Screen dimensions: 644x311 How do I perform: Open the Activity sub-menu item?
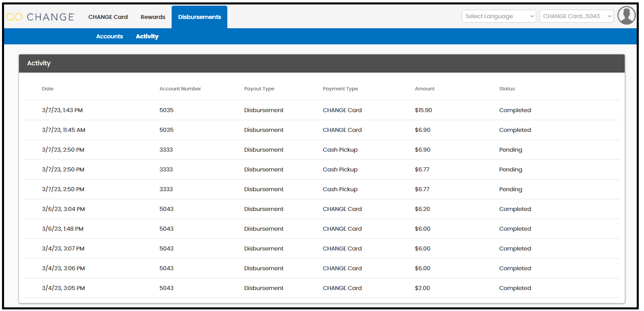[x=147, y=36]
